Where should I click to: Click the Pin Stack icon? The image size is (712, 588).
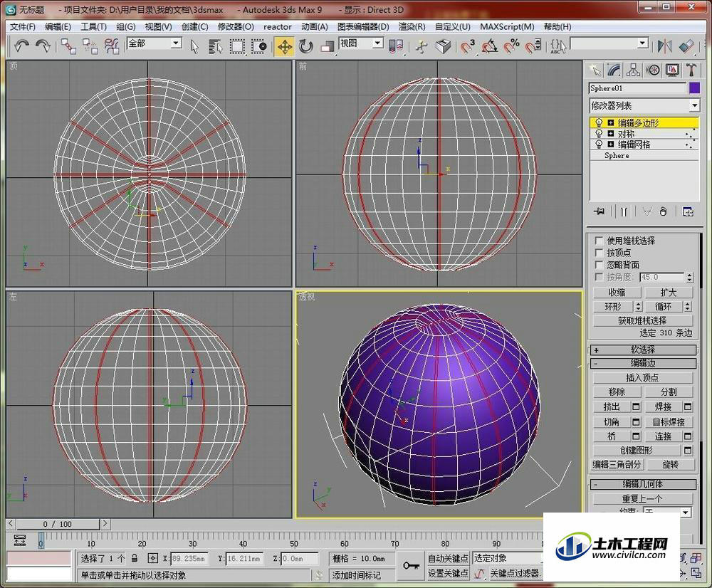click(x=599, y=211)
